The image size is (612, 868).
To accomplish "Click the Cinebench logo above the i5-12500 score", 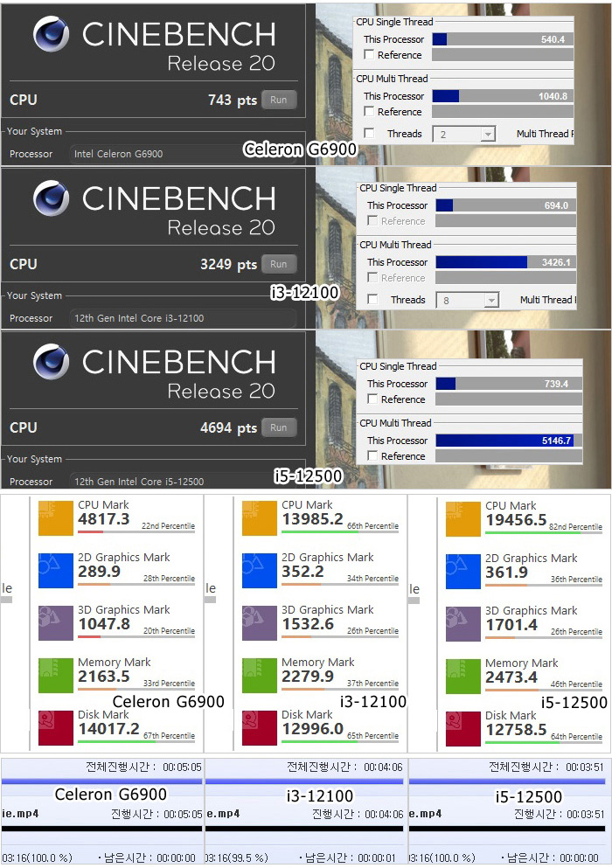I will tap(51, 362).
